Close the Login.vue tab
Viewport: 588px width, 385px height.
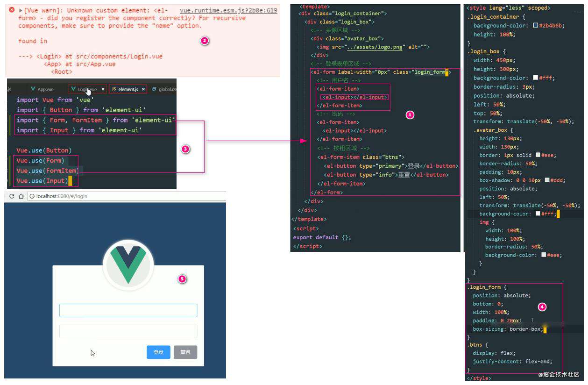pyautogui.click(x=103, y=89)
